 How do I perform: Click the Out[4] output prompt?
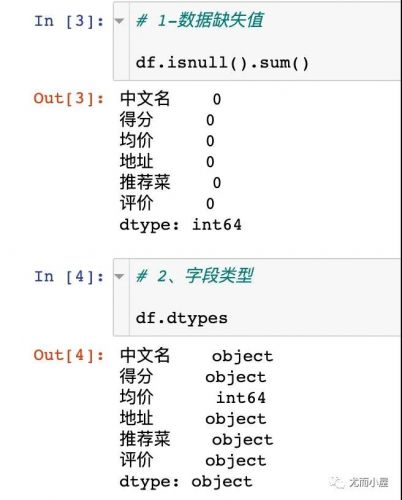[x=69, y=355]
